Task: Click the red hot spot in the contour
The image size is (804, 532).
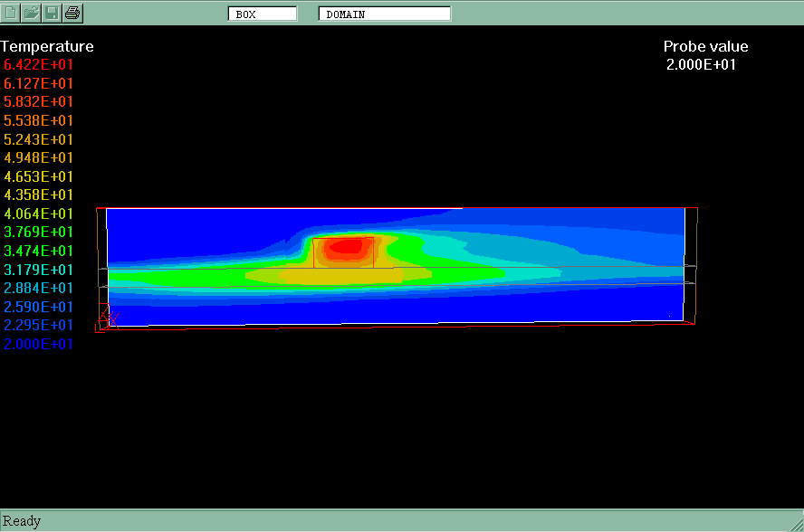Action: coord(345,246)
